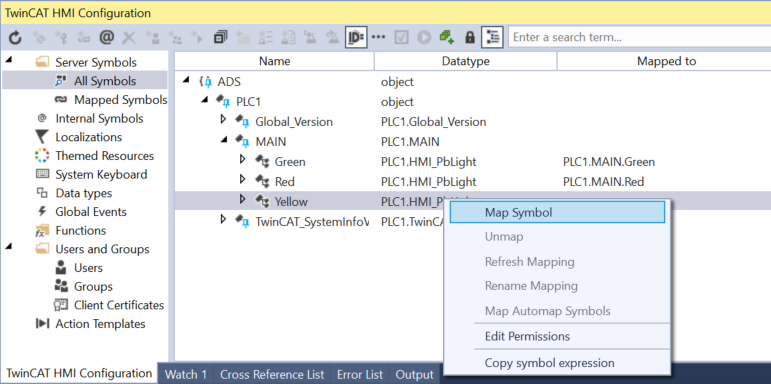Open Internal Symbols in sidebar
Screen dimensions: 771x384
99,118
